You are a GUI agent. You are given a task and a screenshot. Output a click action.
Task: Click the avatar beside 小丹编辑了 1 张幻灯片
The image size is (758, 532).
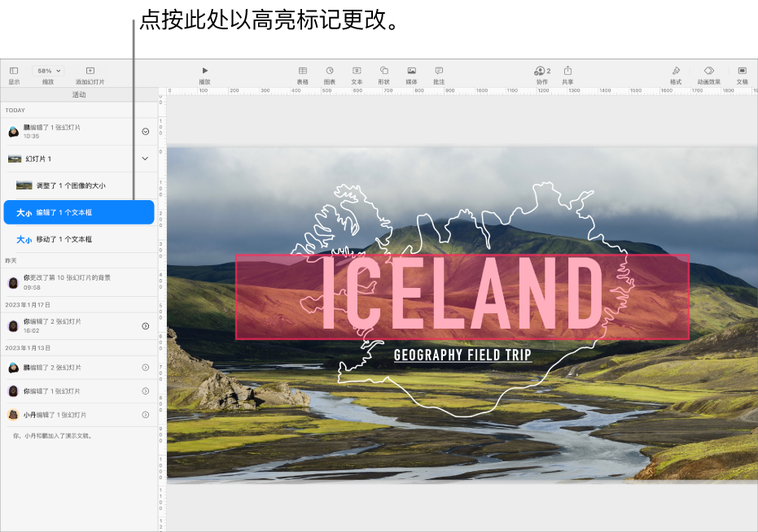pyautogui.click(x=14, y=415)
